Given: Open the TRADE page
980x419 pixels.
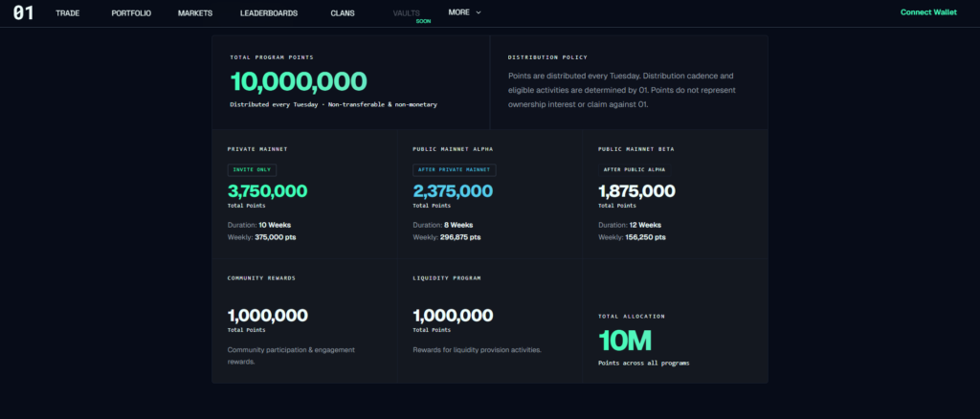Looking at the screenshot, I should tap(68, 13).
